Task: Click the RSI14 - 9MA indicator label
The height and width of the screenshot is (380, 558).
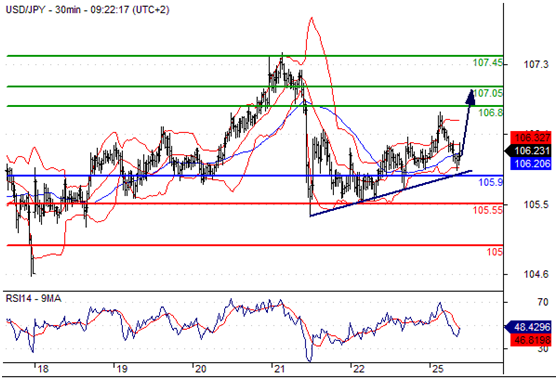Action: (33, 298)
